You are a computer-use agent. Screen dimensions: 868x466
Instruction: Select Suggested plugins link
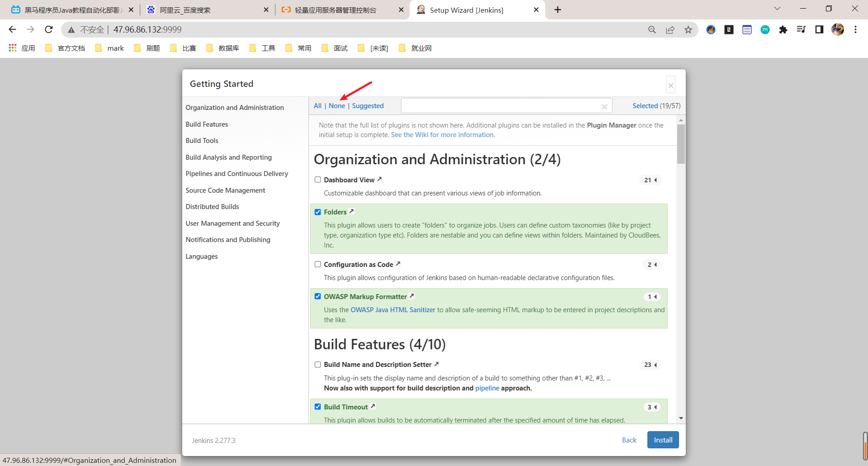(x=368, y=106)
